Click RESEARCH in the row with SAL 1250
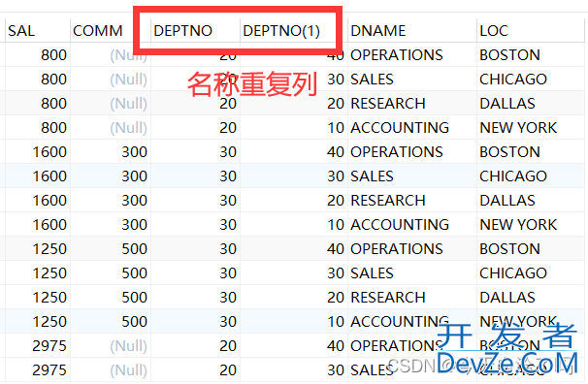The width and height of the screenshot is (588, 384). 388,298
